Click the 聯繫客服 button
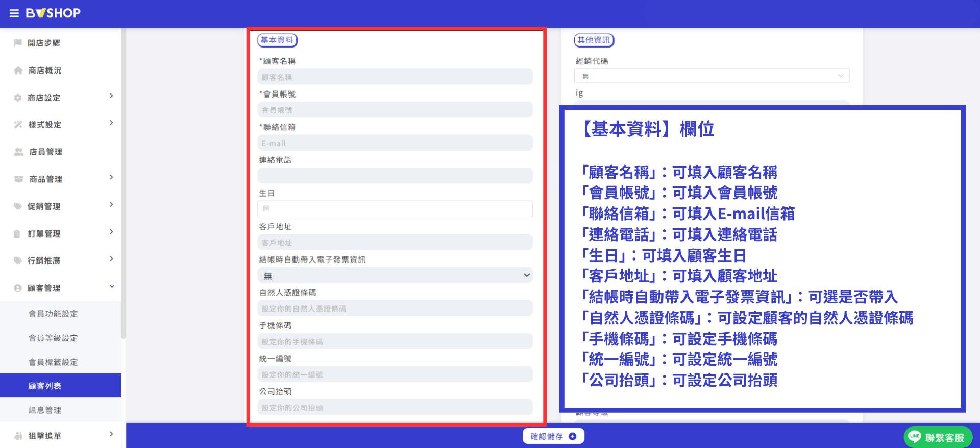Screen dimensions: 980x448 pos(938,437)
